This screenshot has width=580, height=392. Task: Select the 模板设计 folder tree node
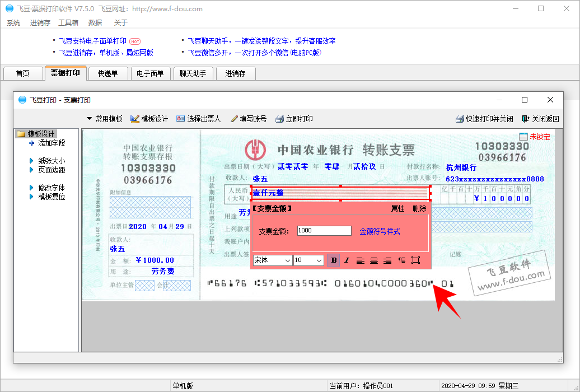pyautogui.click(x=36, y=134)
